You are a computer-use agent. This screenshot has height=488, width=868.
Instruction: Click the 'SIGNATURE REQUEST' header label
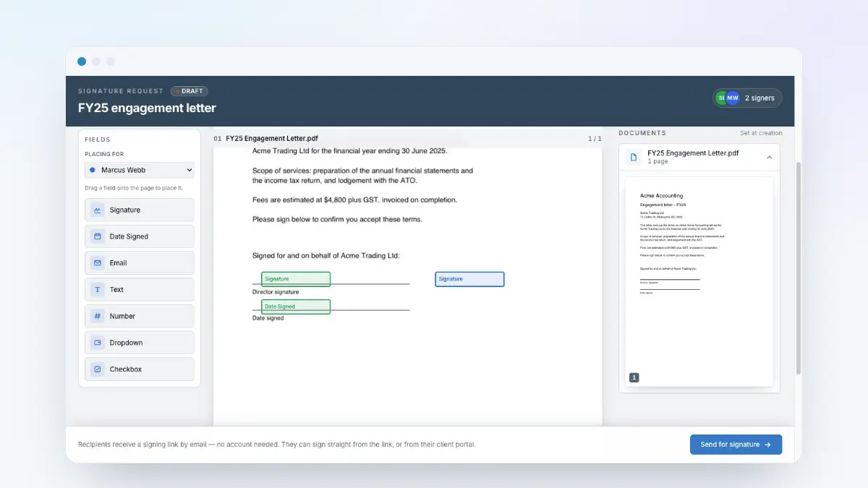pyautogui.click(x=121, y=91)
